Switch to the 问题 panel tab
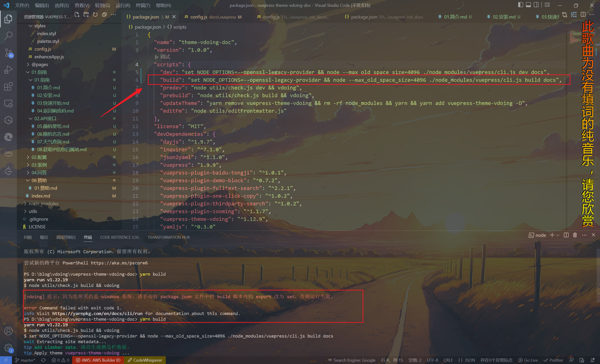 [28, 237]
